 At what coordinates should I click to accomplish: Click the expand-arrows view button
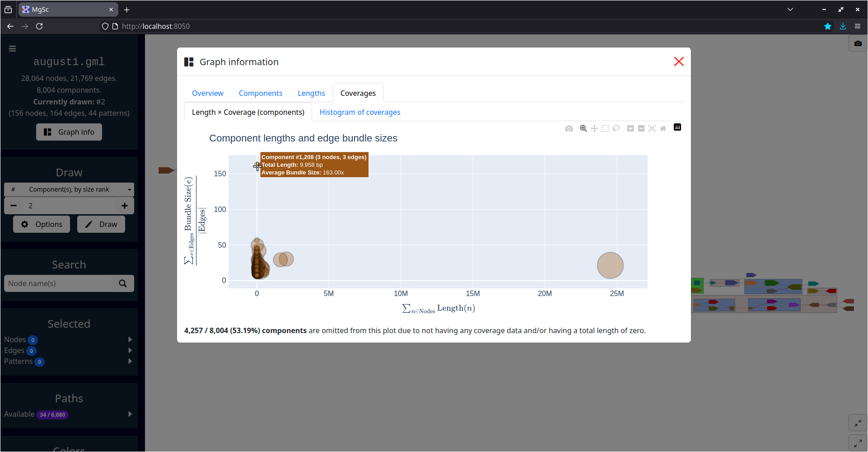[858, 443]
